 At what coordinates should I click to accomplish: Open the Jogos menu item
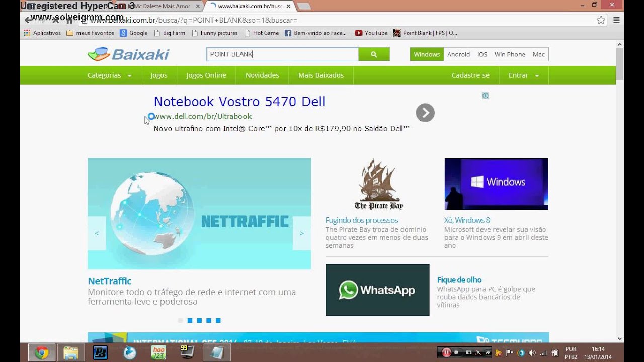158,75
